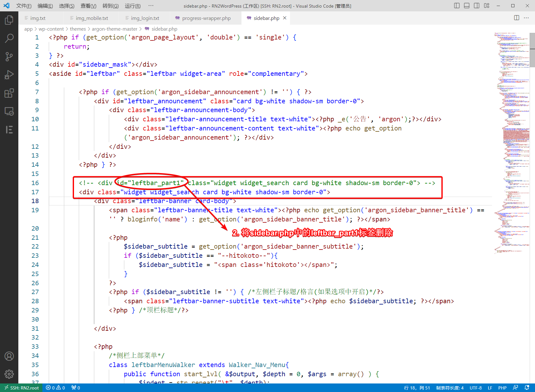Click the 'app' breadcrumb segment
535x392 pixels.
tap(28, 29)
